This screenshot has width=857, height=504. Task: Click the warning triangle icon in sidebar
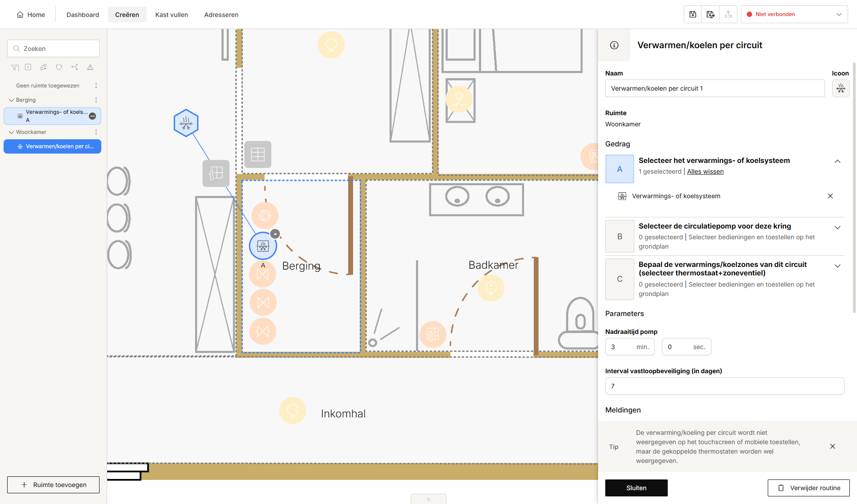90,67
